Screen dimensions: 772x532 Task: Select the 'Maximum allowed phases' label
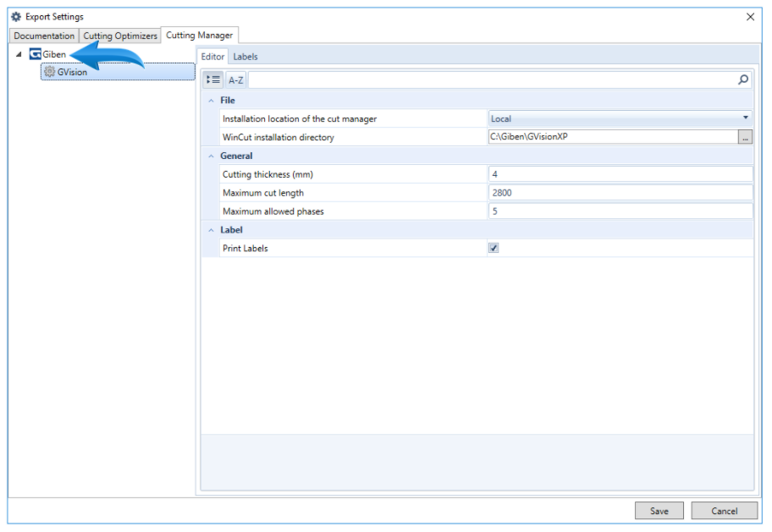[x=273, y=211]
